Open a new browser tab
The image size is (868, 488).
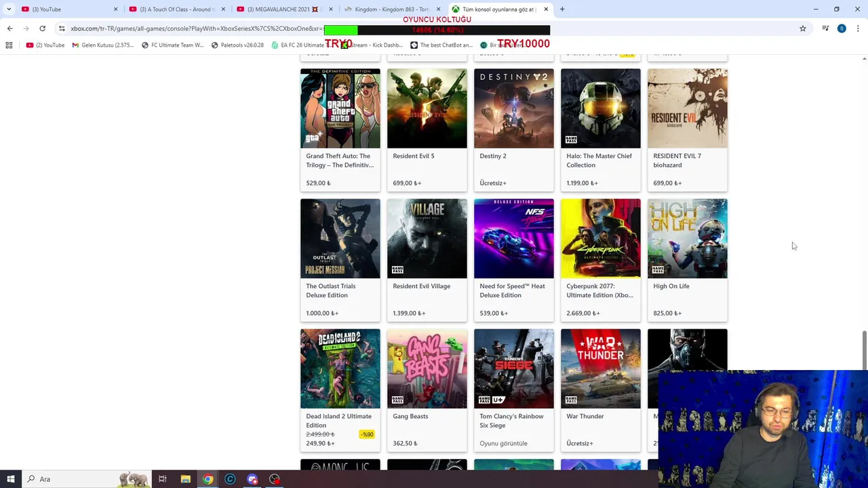click(562, 9)
